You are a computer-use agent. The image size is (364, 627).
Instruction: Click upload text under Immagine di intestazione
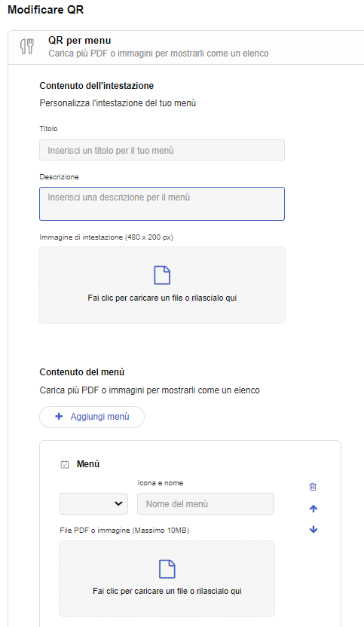162,298
